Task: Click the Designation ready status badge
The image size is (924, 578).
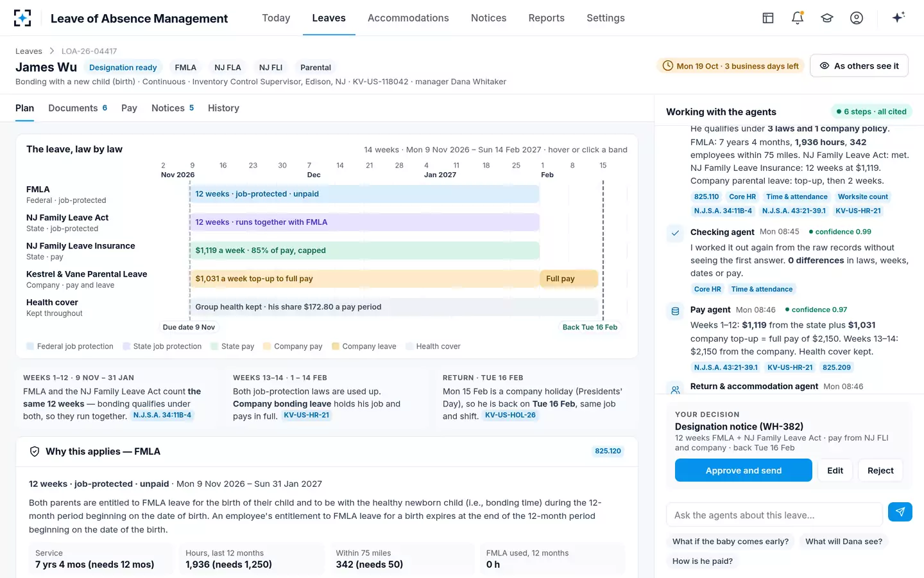Action: coord(123,67)
